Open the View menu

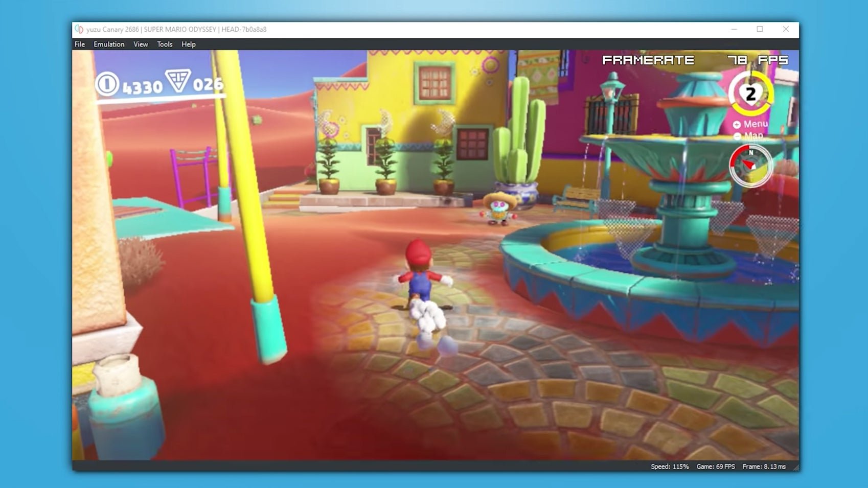(x=141, y=44)
